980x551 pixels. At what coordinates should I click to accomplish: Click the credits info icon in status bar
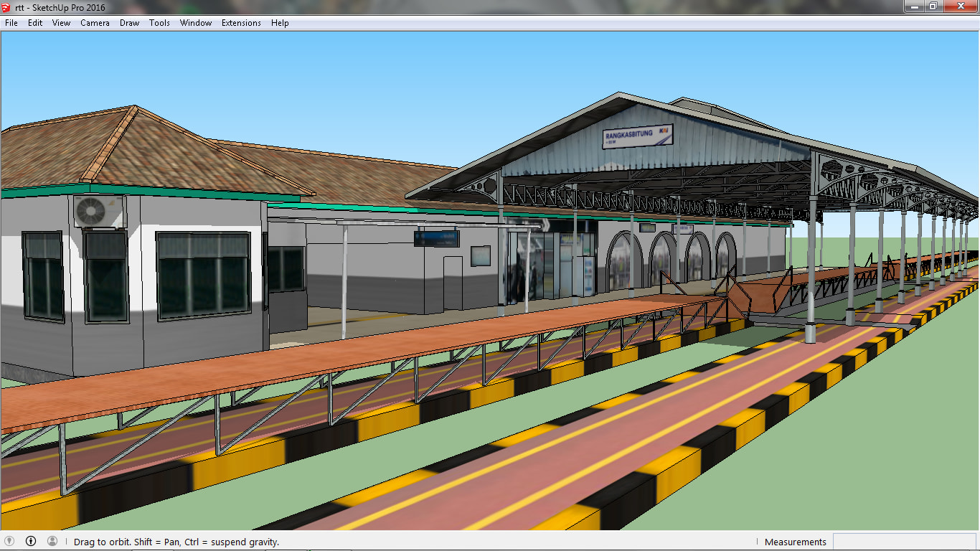click(x=31, y=541)
